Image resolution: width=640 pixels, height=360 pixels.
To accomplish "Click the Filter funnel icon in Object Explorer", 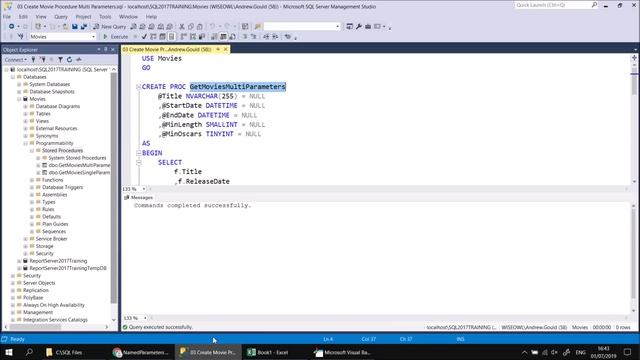I will (60, 60).
